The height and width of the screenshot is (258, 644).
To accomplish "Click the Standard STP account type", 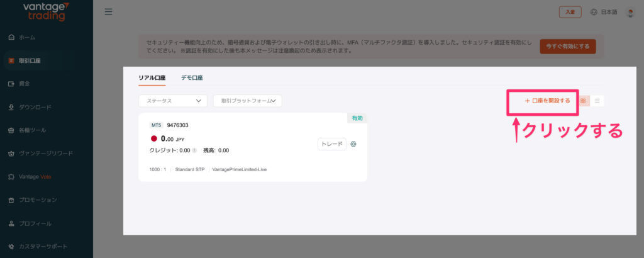I will coord(190,169).
